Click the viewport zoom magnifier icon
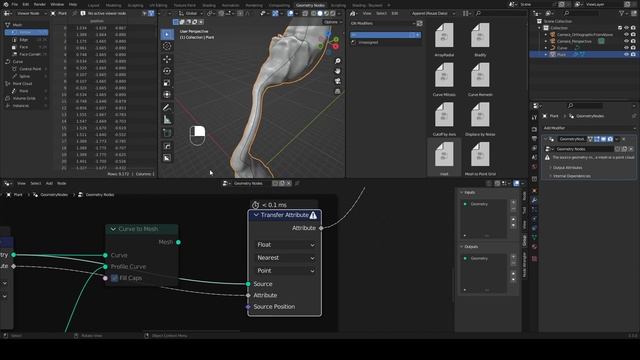640x360 pixels. pos(338,61)
